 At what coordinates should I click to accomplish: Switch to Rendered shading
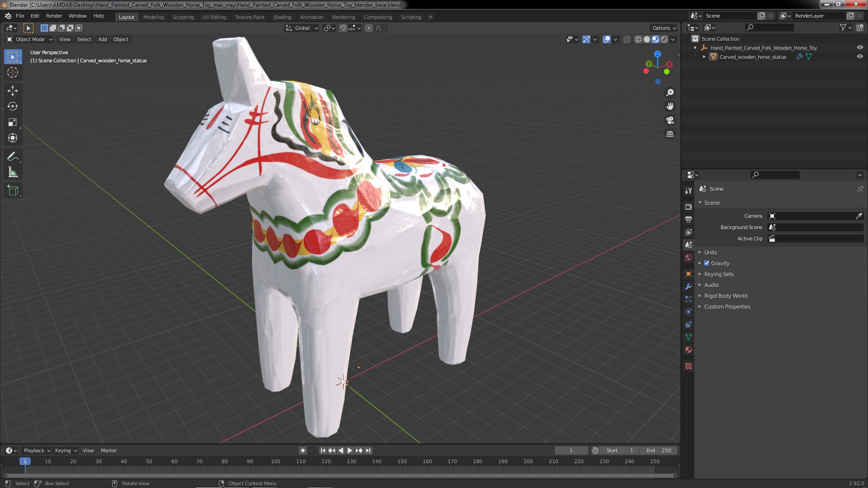point(664,40)
